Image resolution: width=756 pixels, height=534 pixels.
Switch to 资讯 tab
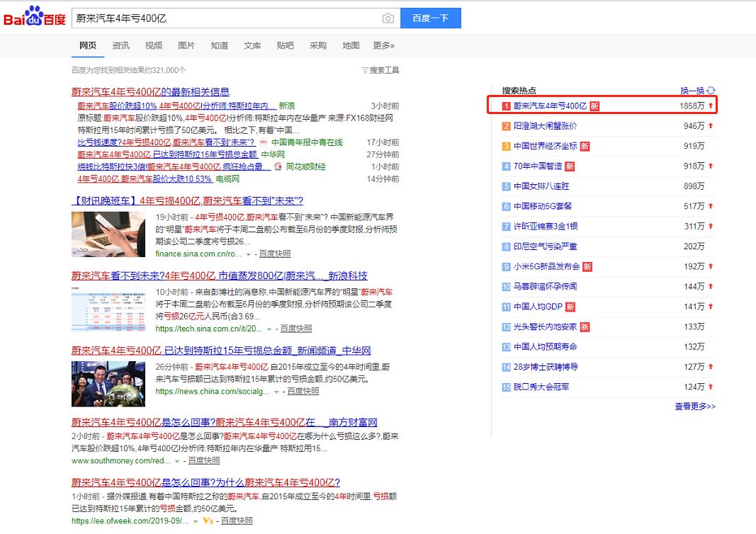tap(120, 45)
